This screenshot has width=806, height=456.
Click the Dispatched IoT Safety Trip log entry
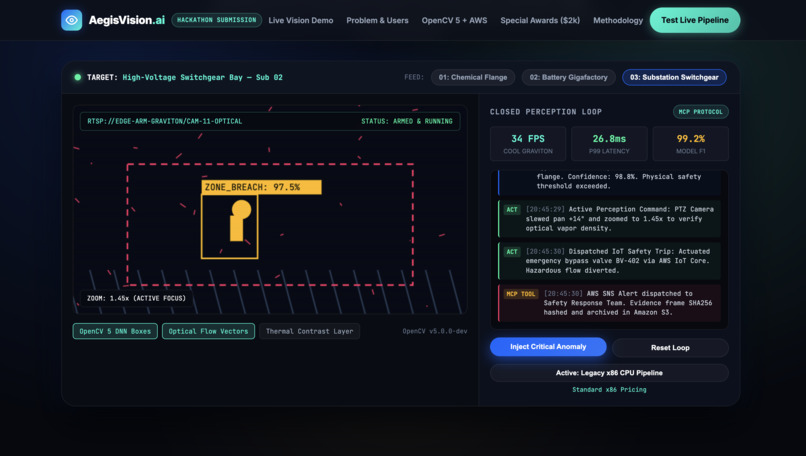tap(609, 261)
